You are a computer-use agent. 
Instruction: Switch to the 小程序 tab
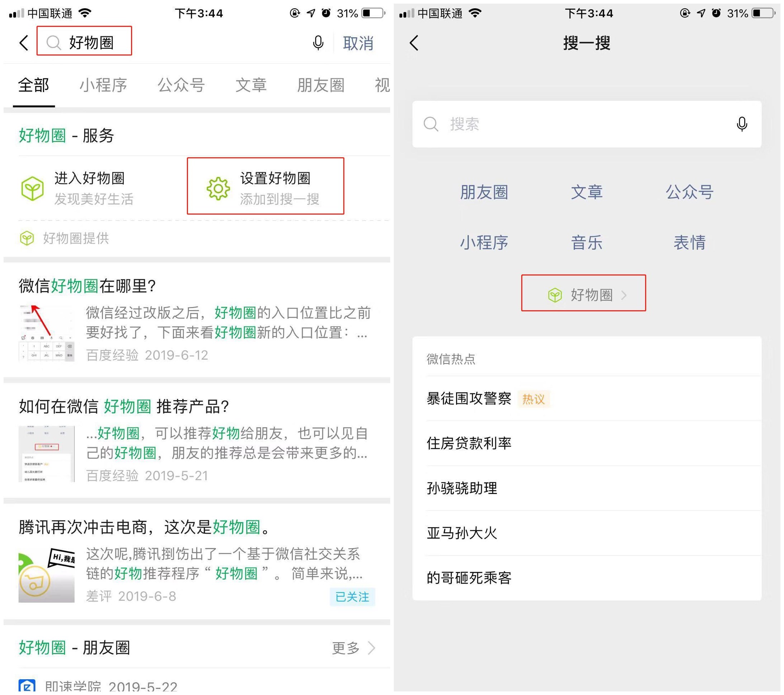(103, 85)
